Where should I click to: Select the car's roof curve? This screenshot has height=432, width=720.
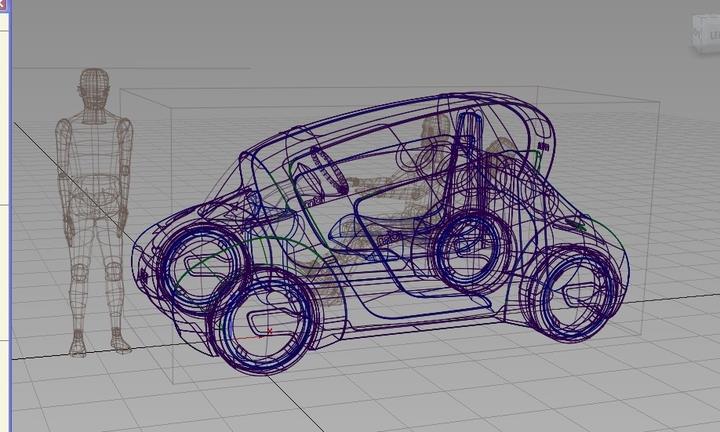click(400, 112)
